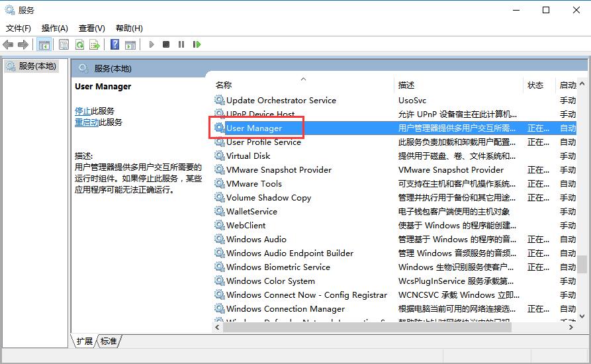Click the horizontal scrollbar right arrow
This screenshot has height=364, width=591.
[x=571, y=328]
